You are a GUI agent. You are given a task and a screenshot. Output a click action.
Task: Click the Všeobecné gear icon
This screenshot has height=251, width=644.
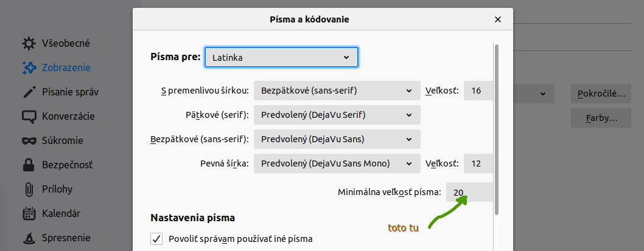point(29,44)
